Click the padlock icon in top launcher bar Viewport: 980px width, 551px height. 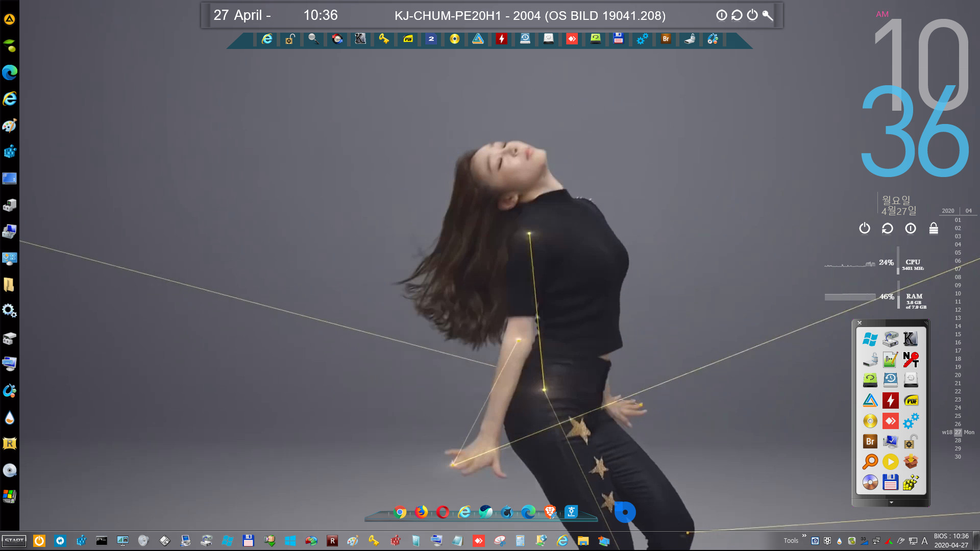click(x=290, y=39)
